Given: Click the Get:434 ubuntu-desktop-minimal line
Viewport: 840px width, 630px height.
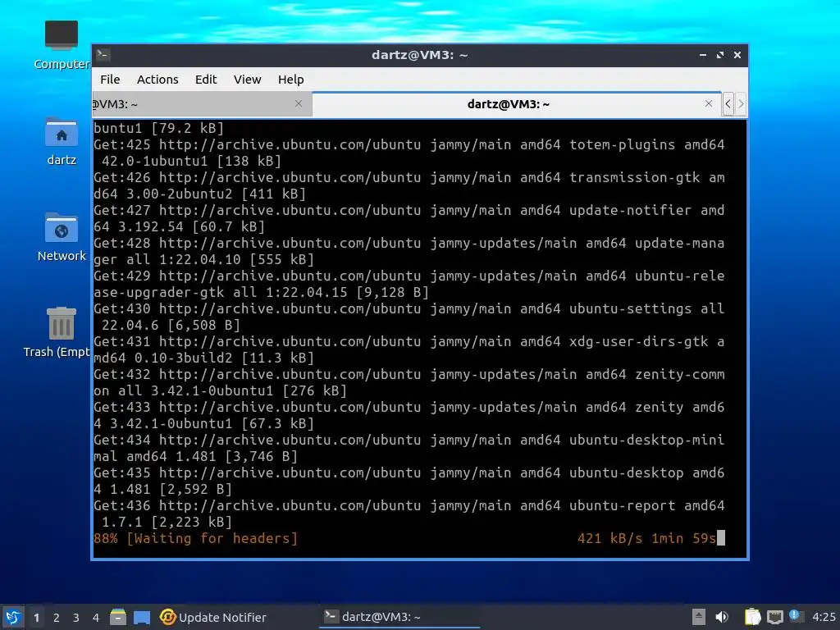Looking at the screenshot, I should pos(409,448).
